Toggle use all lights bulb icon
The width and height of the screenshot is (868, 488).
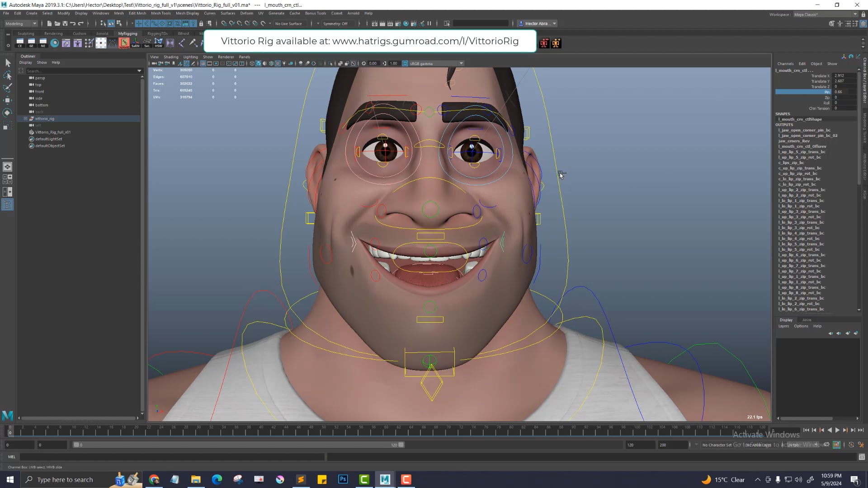(x=284, y=64)
